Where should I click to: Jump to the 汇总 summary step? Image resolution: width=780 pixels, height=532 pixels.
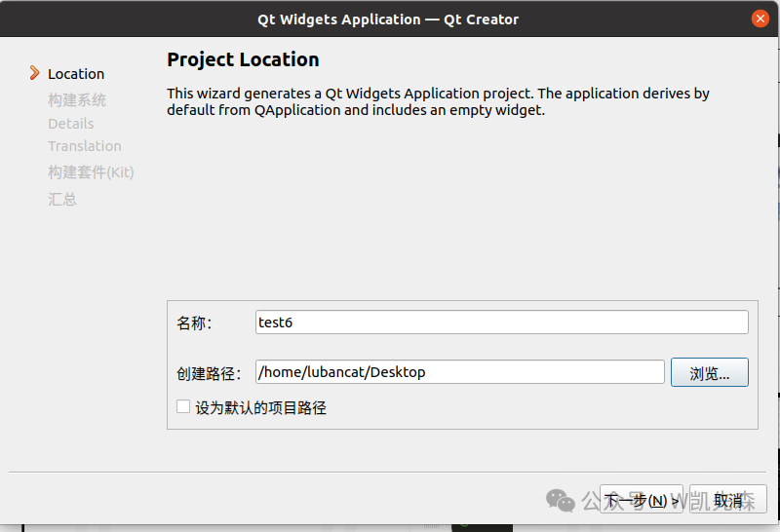click(x=62, y=199)
